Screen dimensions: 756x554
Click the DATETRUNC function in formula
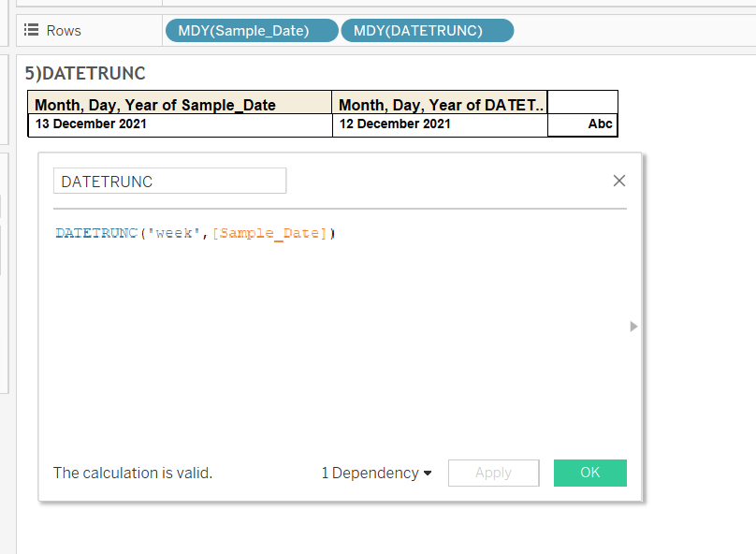(x=97, y=233)
